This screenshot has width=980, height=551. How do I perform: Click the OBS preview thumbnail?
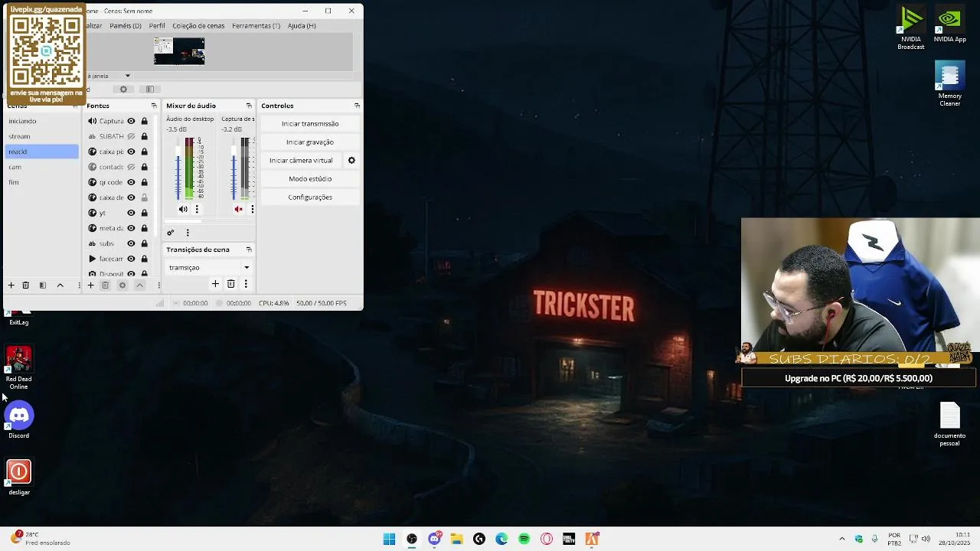click(x=179, y=51)
